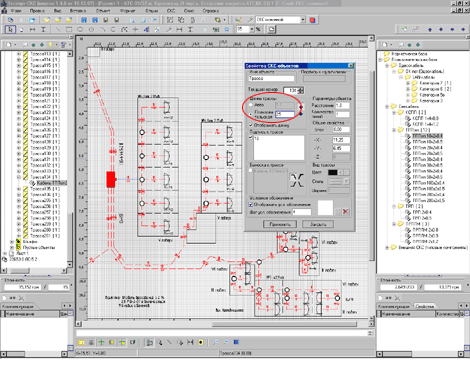Open the 'СКС' menu

click(171, 11)
